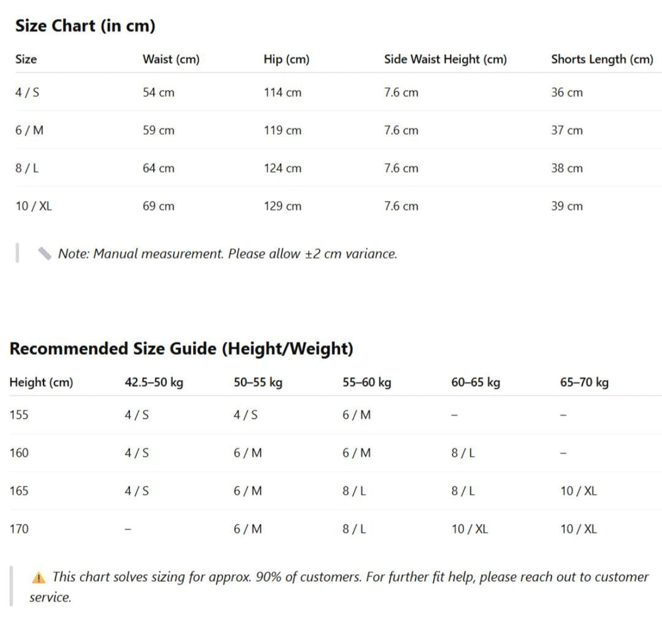662x644 pixels.
Task: Click the warning triangle icon
Action: click(x=38, y=577)
